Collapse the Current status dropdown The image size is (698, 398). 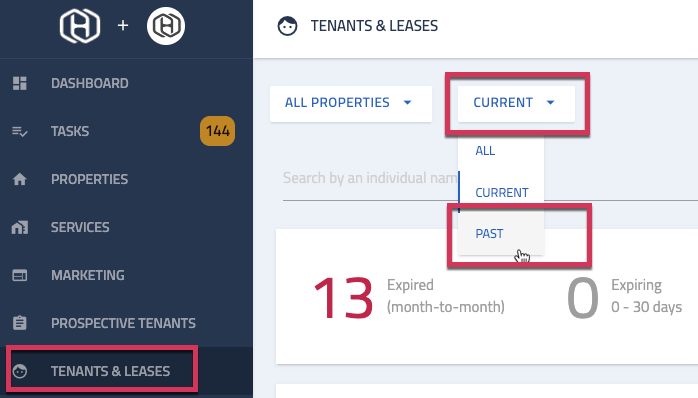516,103
